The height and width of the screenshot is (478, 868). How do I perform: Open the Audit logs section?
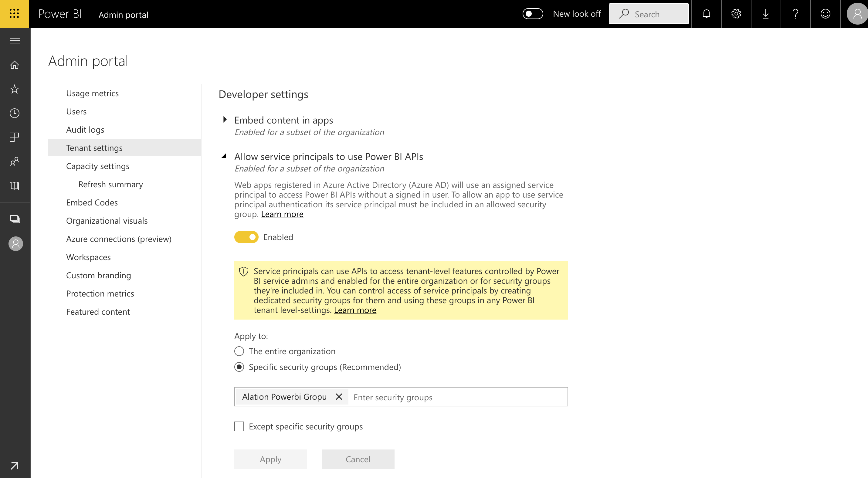tap(85, 129)
